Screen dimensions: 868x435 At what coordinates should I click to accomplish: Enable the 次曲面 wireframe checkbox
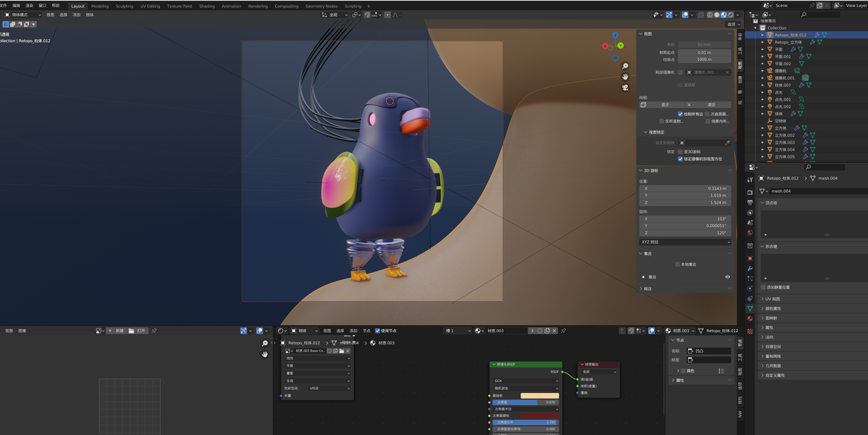pos(707,114)
